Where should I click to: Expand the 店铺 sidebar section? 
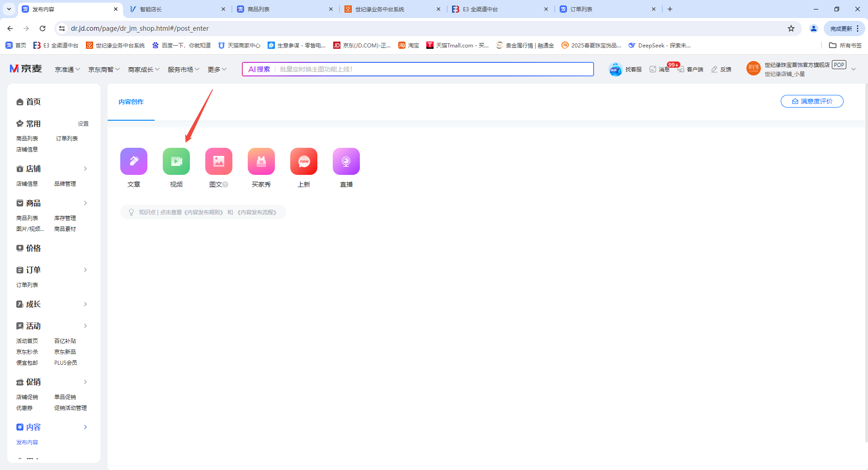click(85, 169)
